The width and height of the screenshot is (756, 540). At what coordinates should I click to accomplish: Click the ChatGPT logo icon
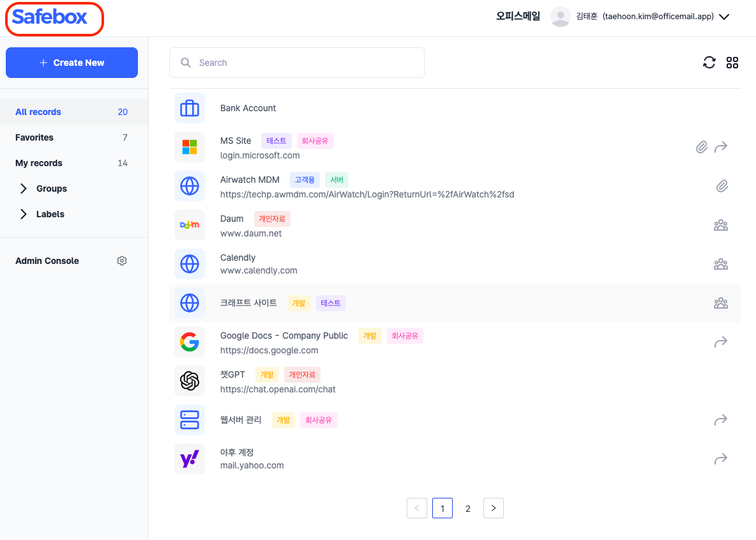coord(190,382)
